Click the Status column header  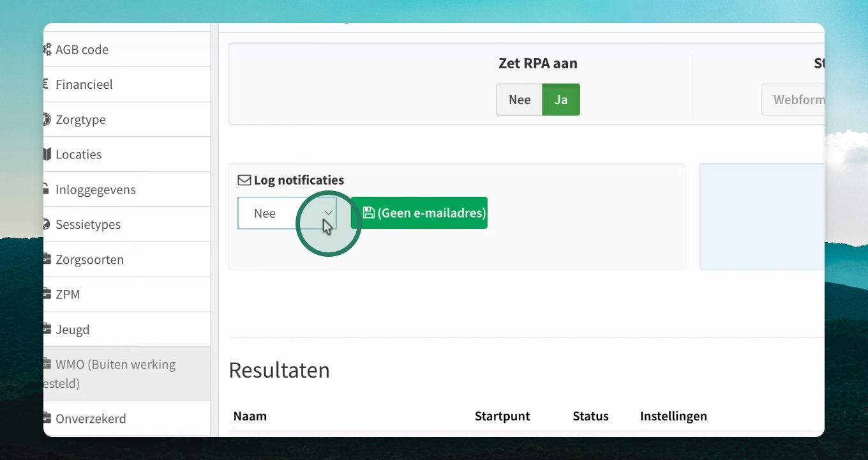tap(591, 417)
